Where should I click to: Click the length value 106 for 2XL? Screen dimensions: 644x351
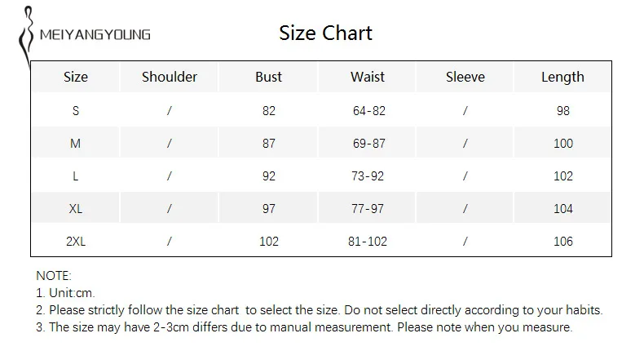click(563, 241)
